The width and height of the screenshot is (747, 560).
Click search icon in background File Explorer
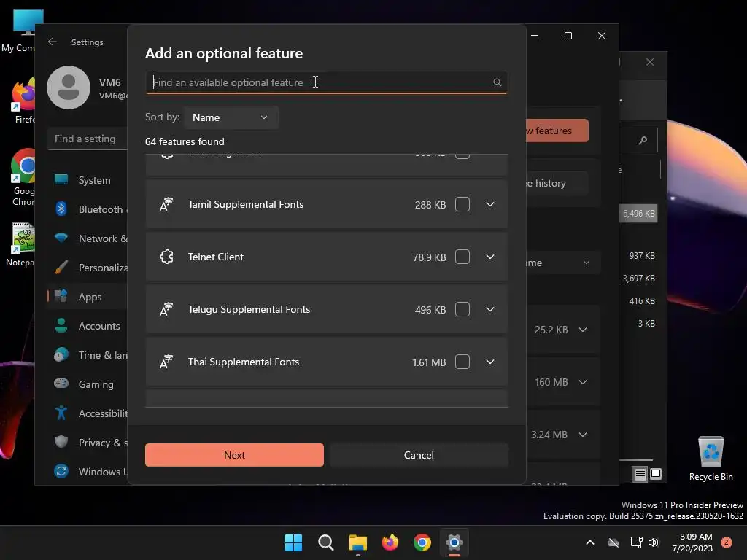643,140
